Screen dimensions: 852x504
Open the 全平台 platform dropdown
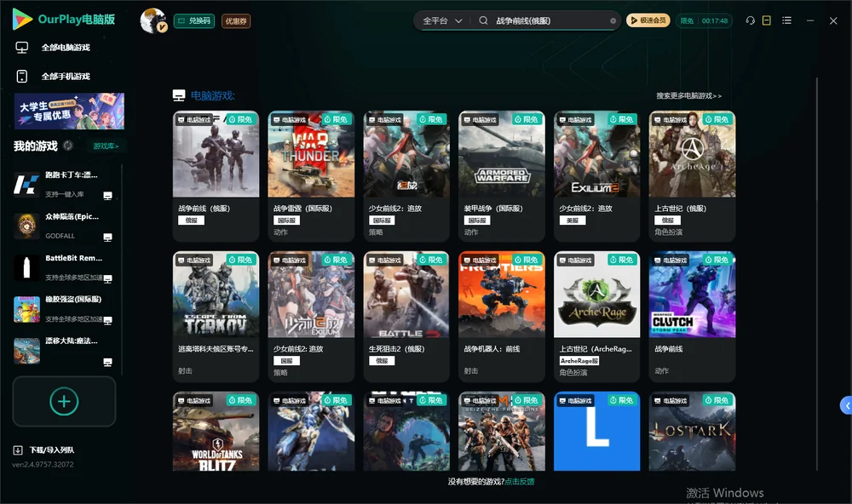(x=442, y=20)
